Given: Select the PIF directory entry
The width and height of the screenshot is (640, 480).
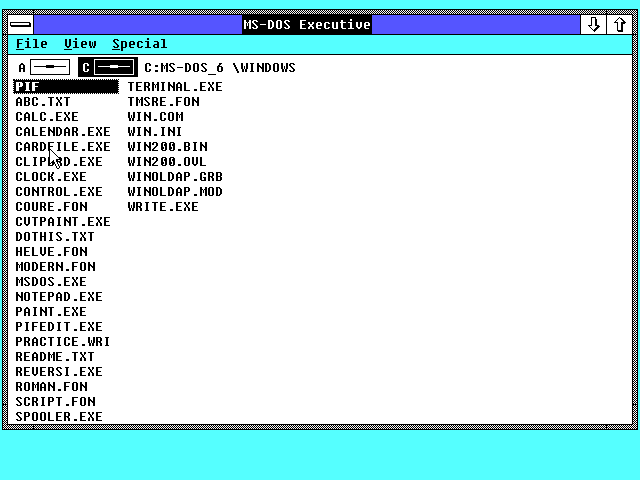Looking at the screenshot, I should pyautogui.click(x=66, y=87).
